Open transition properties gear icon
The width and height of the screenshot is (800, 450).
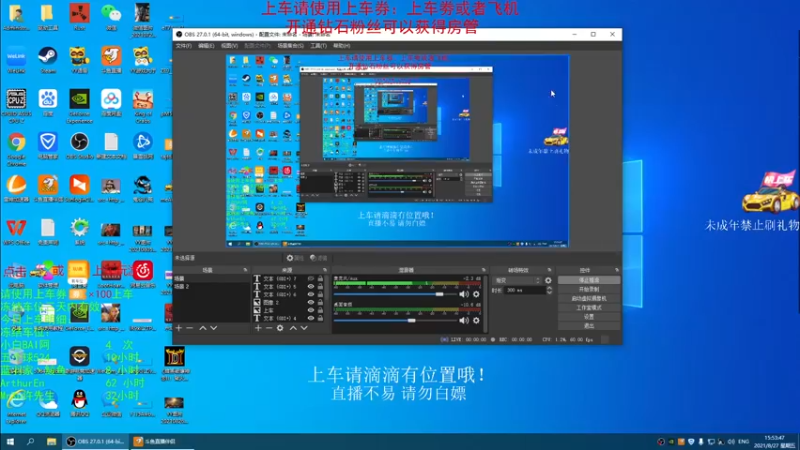pos(548,281)
